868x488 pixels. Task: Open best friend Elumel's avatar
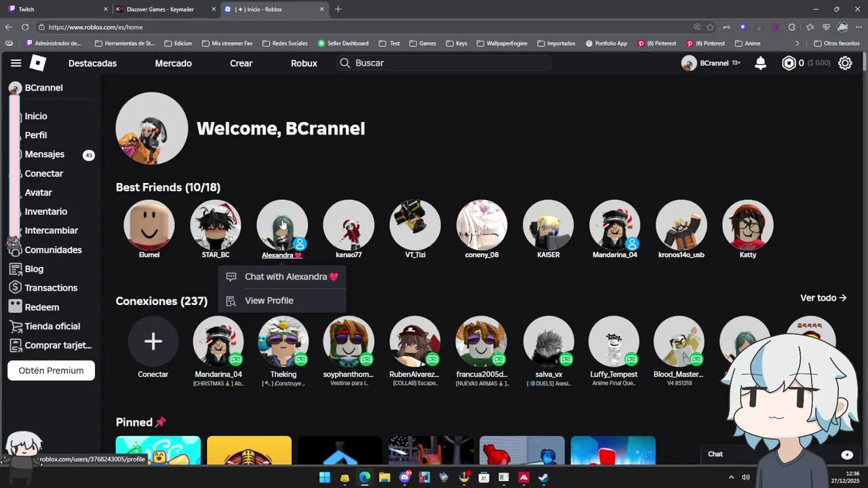[149, 224]
